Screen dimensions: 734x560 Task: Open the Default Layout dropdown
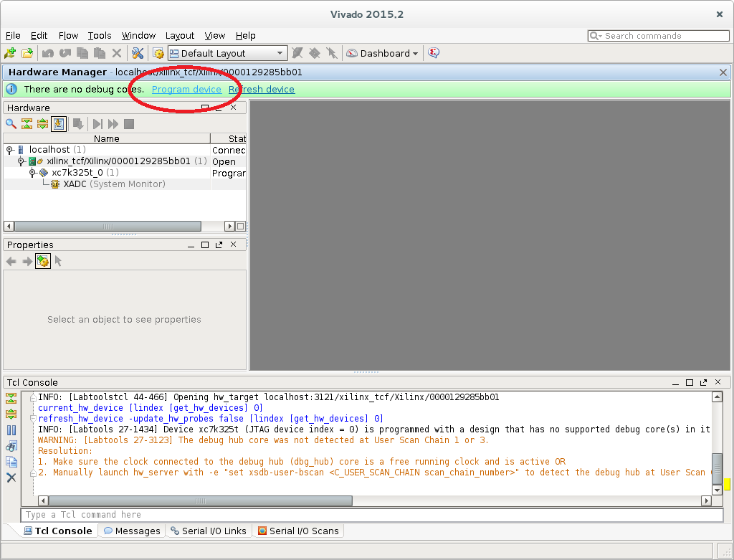(227, 53)
